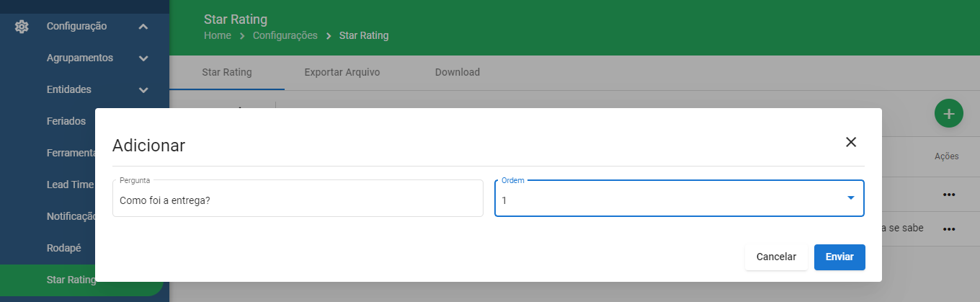Collapse the Configuração menu chevron

tap(143, 27)
